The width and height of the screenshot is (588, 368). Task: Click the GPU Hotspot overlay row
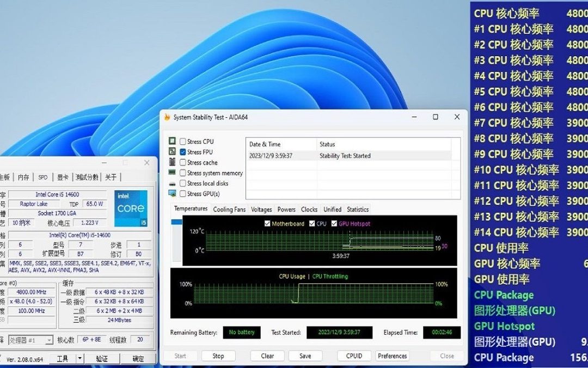click(531, 327)
